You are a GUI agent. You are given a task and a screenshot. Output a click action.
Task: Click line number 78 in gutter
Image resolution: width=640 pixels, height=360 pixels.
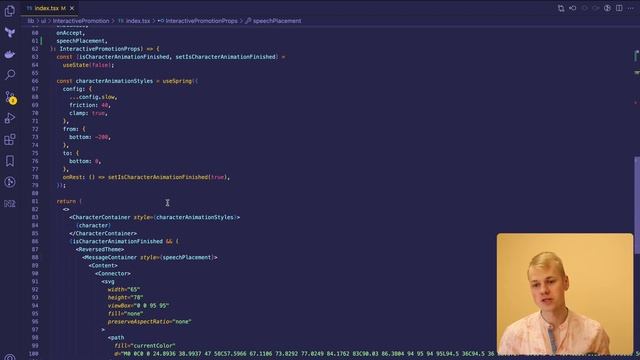(x=35, y=177)
